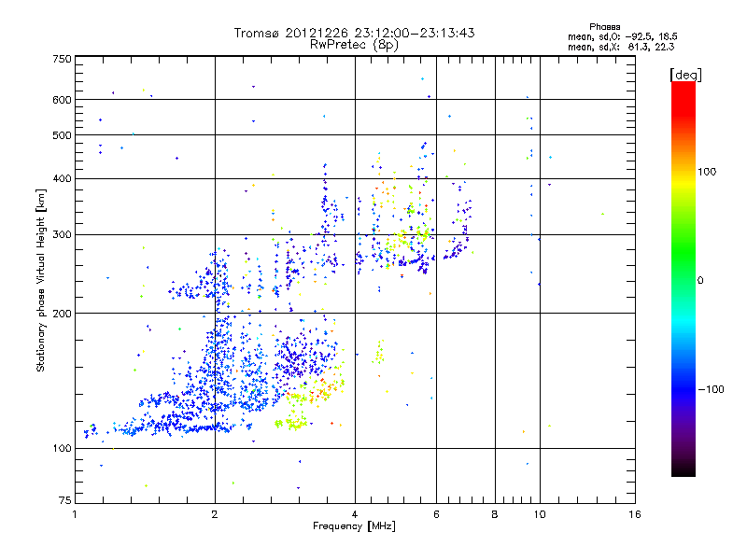Click the x-axis tick label '10'

[x=540, y=514]
